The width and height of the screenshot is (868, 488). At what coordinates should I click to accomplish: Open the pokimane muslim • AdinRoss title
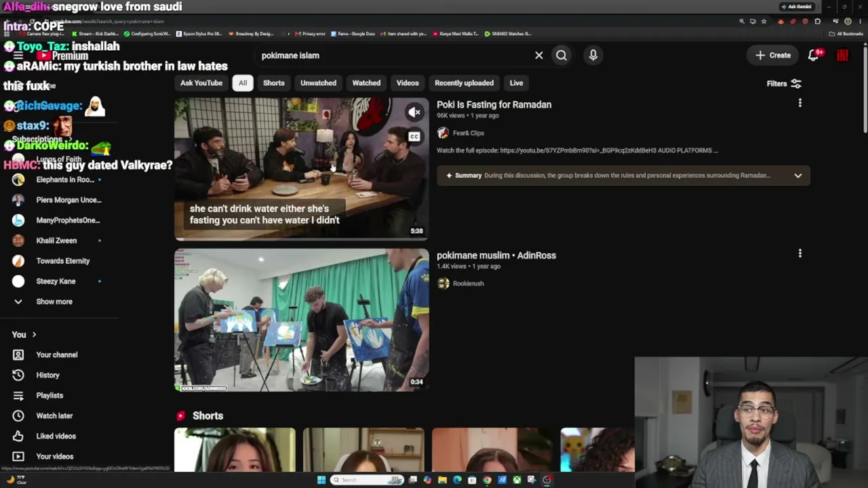[496, 256]
